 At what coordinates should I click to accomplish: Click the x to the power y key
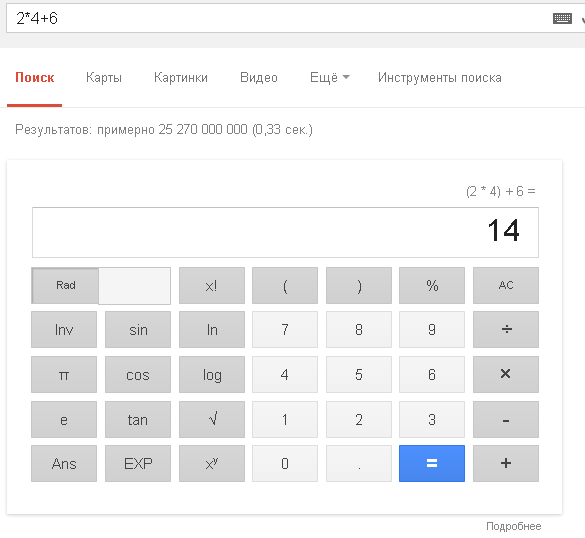point(212,463)
